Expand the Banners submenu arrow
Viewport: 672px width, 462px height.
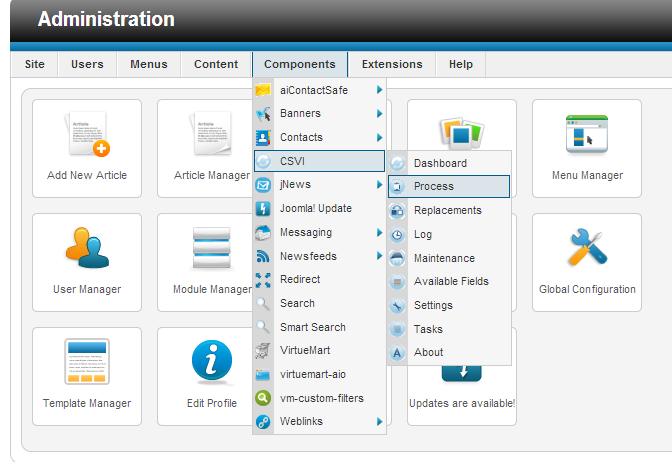click(379, 114)
